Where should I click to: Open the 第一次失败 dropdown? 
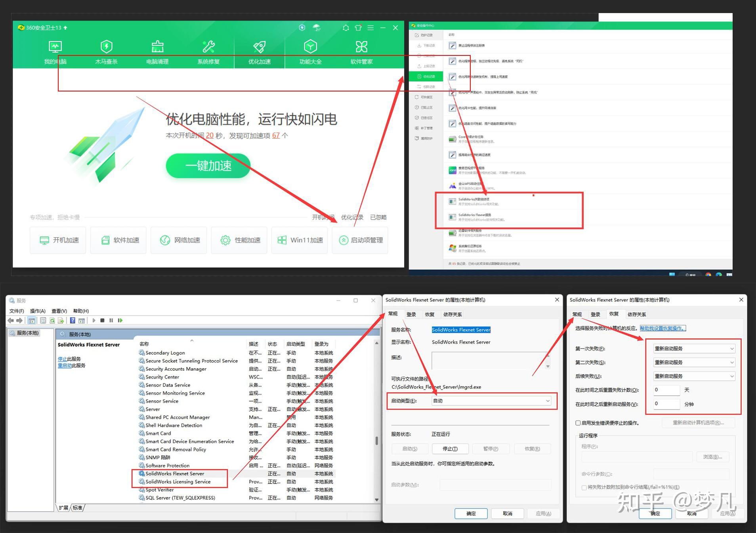pos(694,348)
